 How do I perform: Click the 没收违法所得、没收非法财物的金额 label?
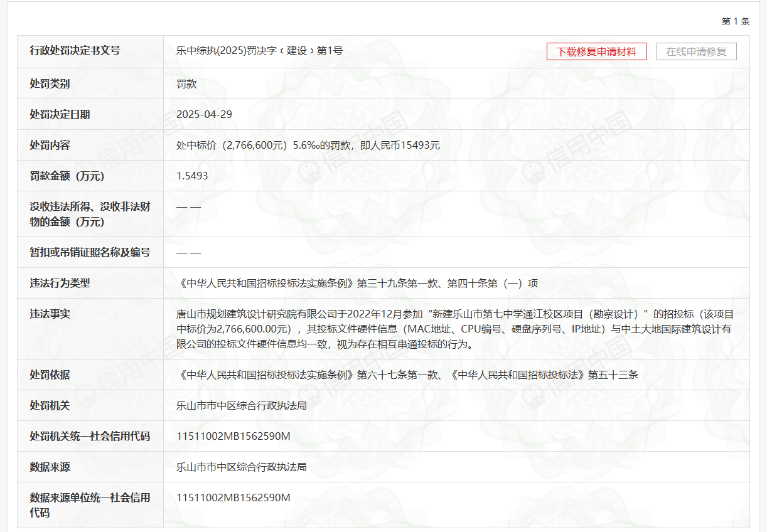point(90,214)
